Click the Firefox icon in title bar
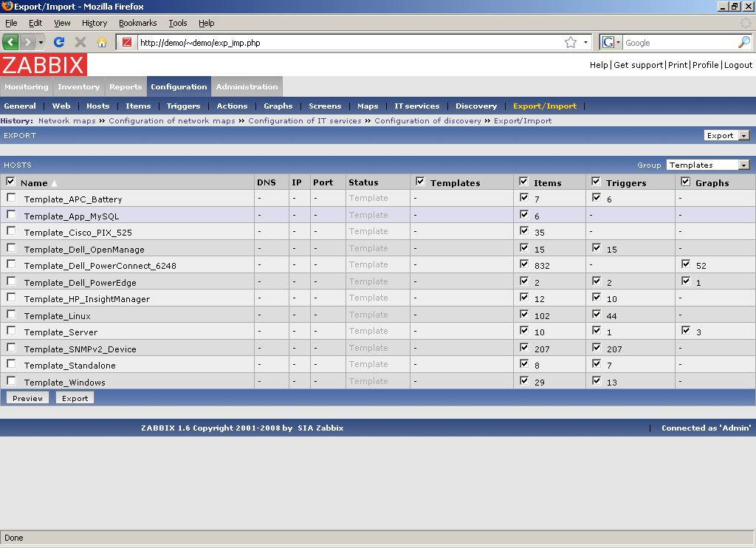 [x=7, y=6]
